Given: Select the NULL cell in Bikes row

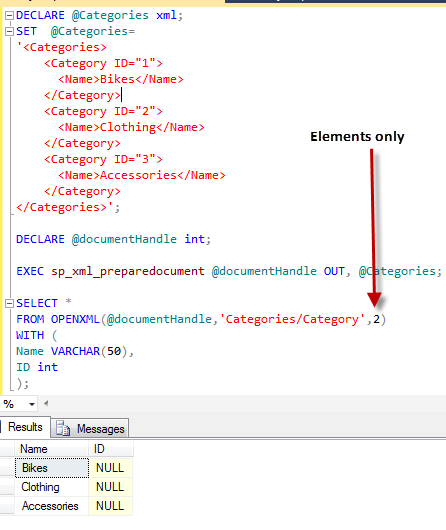Looking at the screenshot, I should pyautogui.click(x=111, y=468).
